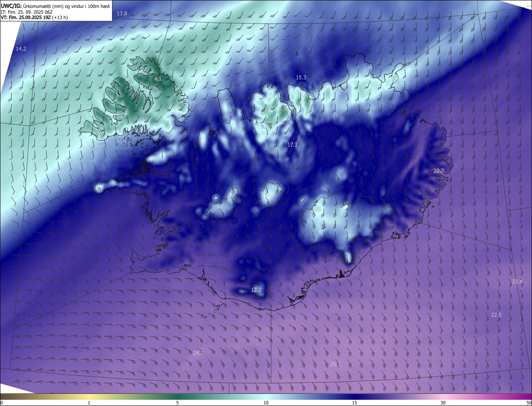The image size is (532, 406).
Task: Click the 10 label on the color scale
Action: click(x=266, y=403)
